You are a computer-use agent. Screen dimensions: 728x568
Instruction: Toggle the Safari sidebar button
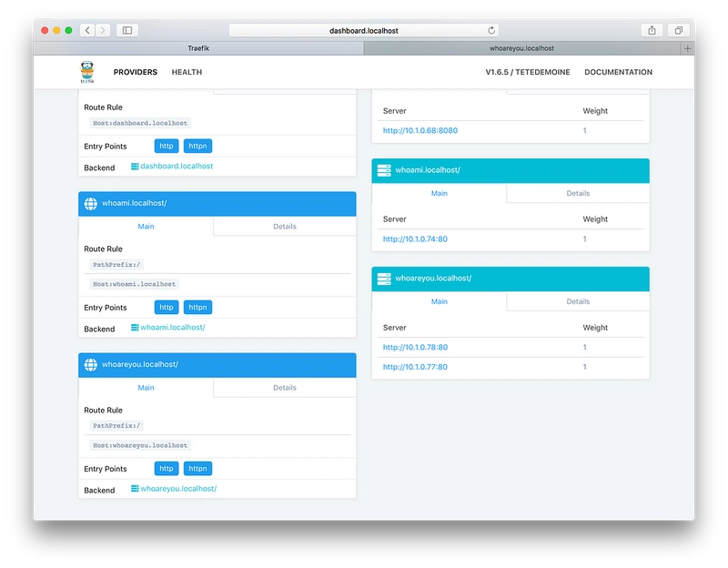[x=127, y=30]
